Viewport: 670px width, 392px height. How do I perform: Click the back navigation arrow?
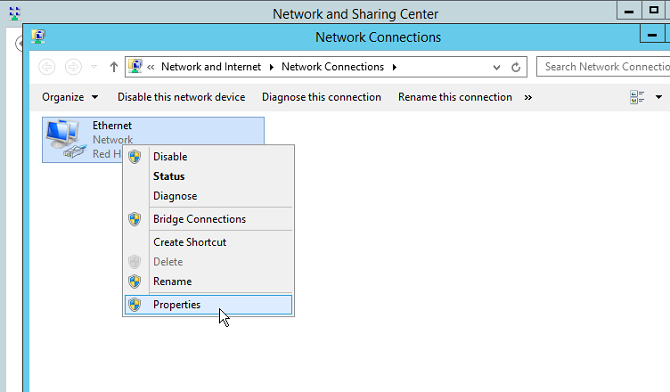tap(47, 67)
